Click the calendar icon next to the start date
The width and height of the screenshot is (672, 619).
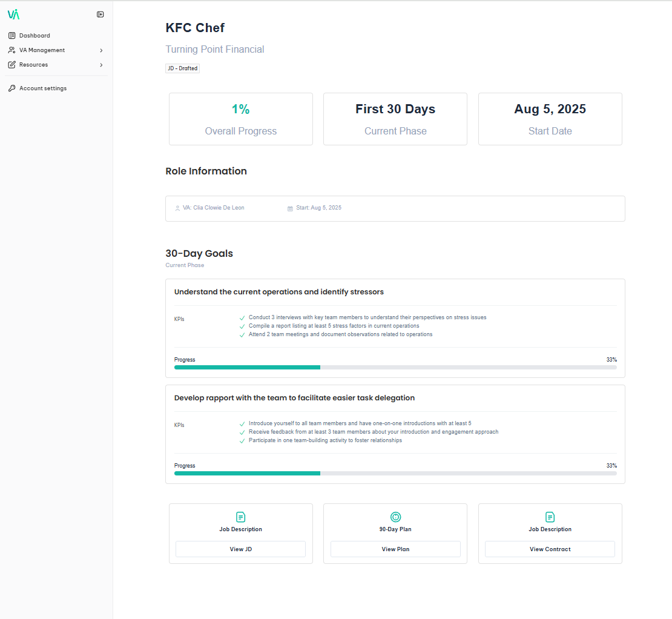click(x=289, y=207)
